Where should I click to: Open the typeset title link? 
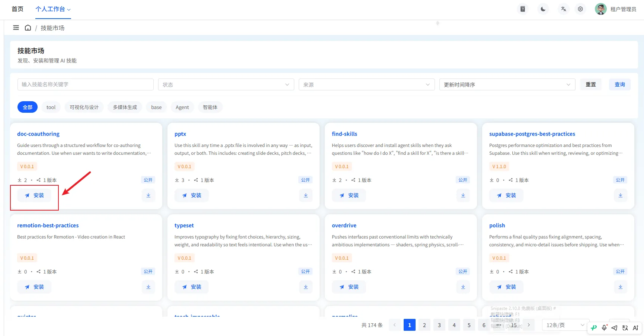(184, 225)
